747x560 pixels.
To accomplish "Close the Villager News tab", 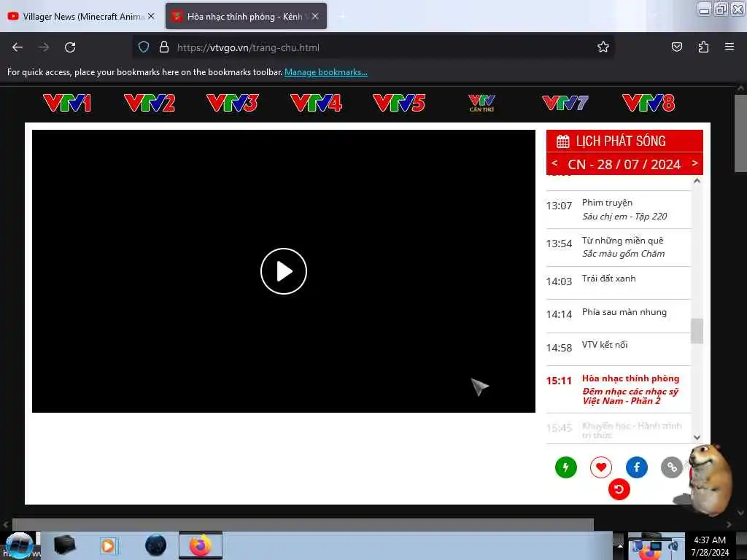I will click(151, 16).
